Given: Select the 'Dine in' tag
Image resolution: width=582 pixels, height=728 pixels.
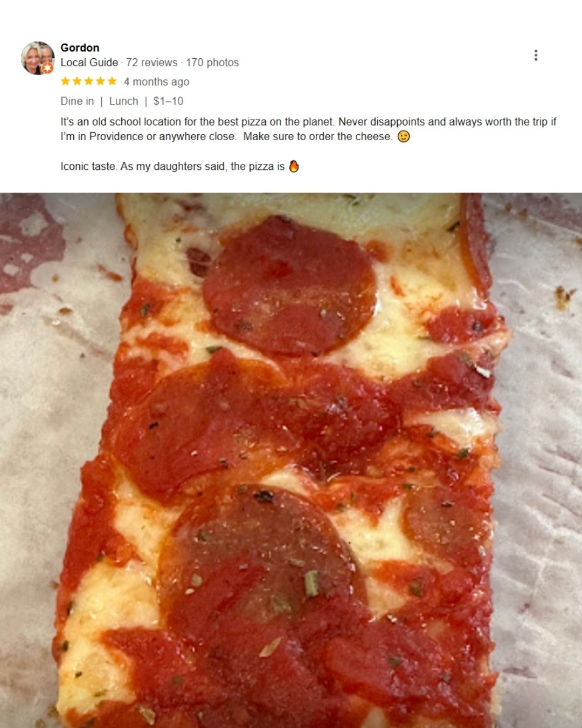Looking at the screenshot, I should coord(77,101).
